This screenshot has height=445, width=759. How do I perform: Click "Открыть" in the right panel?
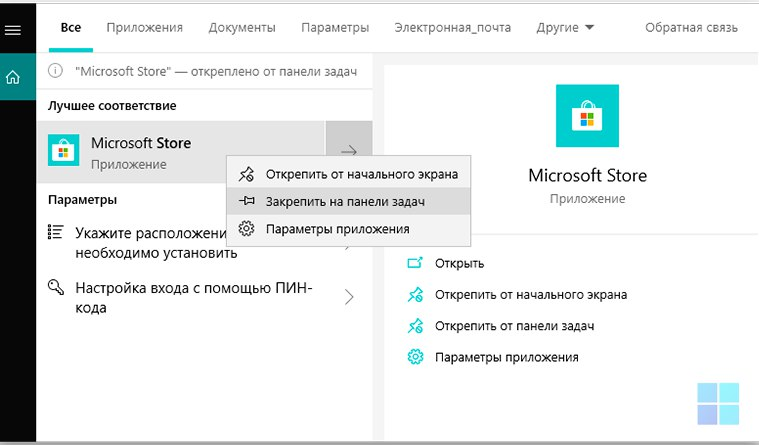click(x=459, y=263)
